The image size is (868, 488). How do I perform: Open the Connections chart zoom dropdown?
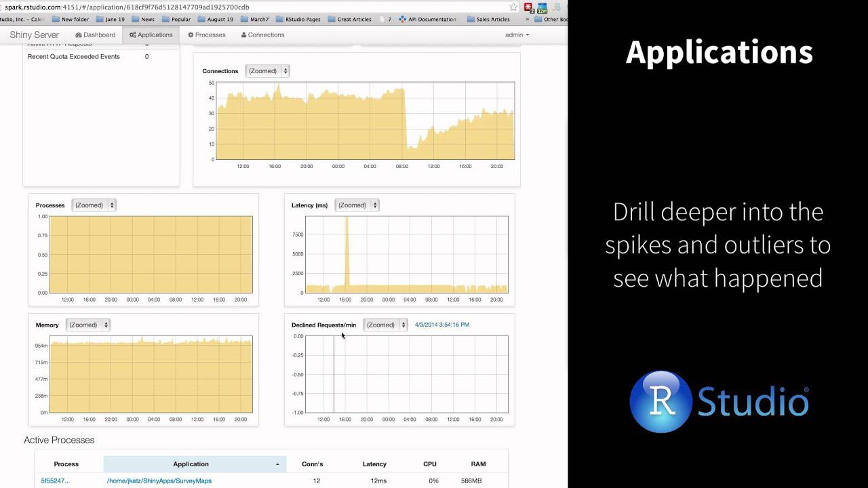[267, 71]
